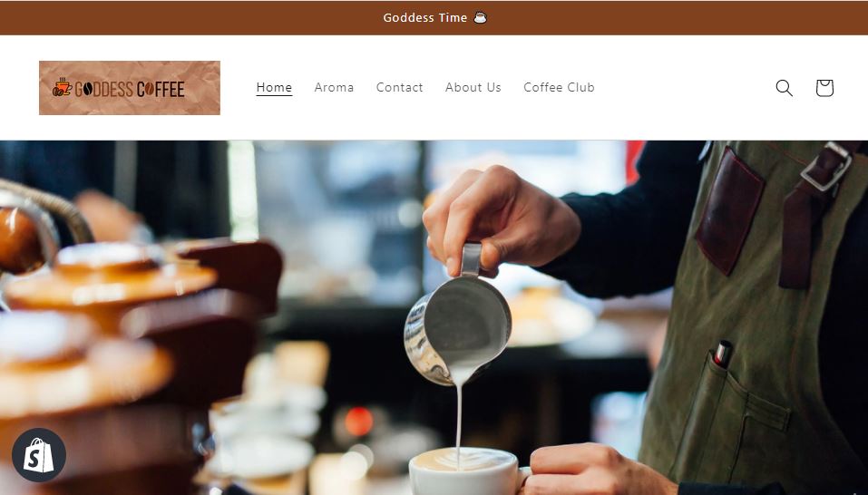
Task: Click the Shopify bag badge
Action: (x=39, y=455)
